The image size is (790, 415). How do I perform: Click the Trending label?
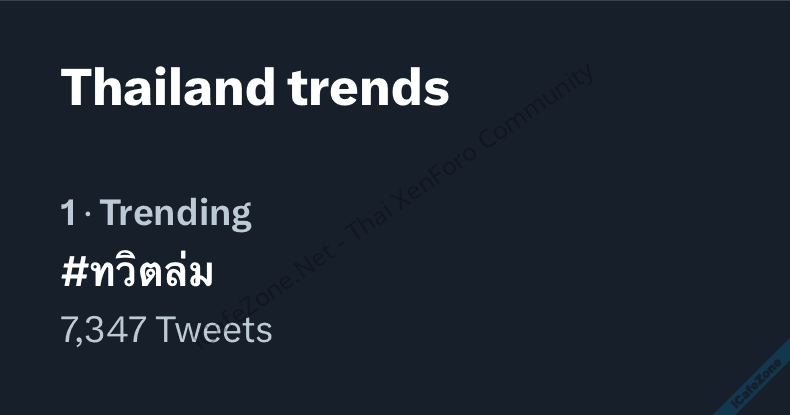point(176,213)
